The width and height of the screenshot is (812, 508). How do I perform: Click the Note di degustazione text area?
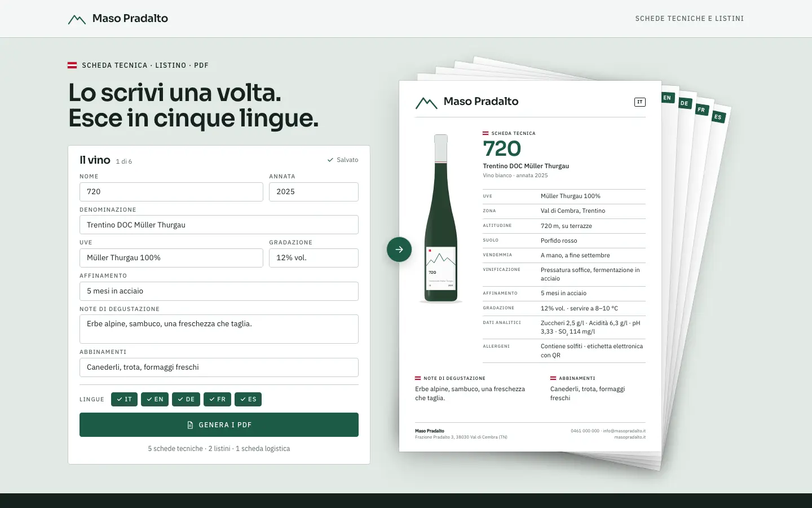click(x=219, y=329)
